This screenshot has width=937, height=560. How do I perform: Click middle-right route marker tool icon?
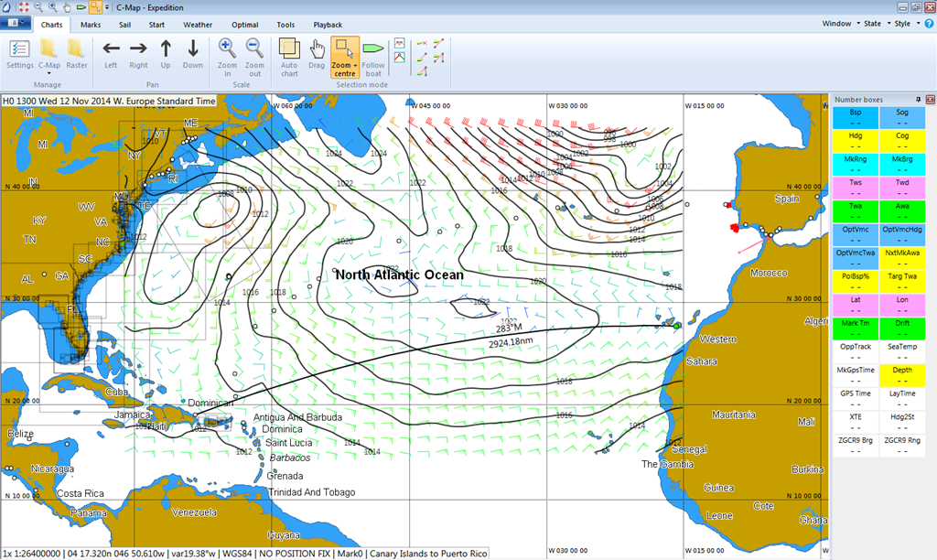click(x=438, y=58)
